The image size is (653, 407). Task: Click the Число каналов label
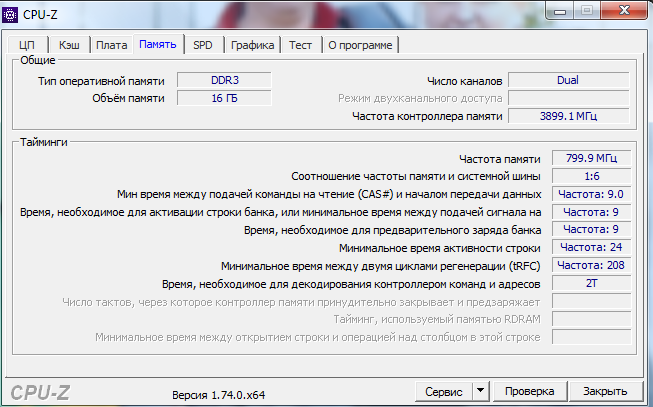465,81
